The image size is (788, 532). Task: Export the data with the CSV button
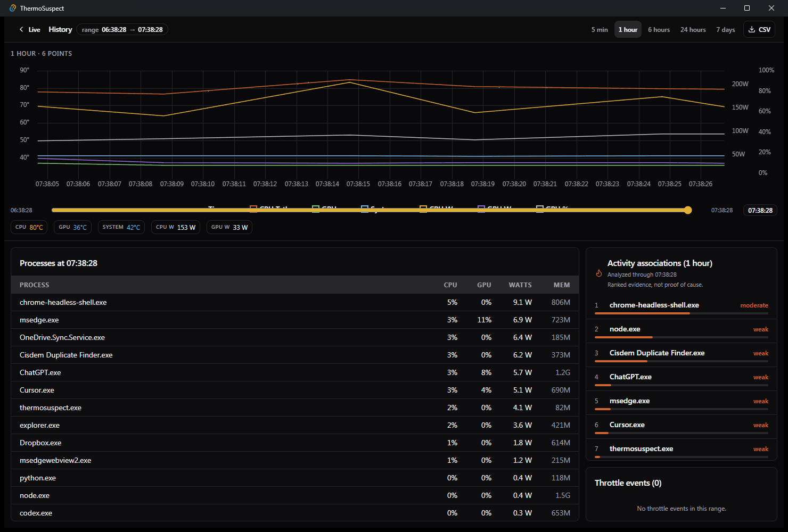tap(759, 30)
